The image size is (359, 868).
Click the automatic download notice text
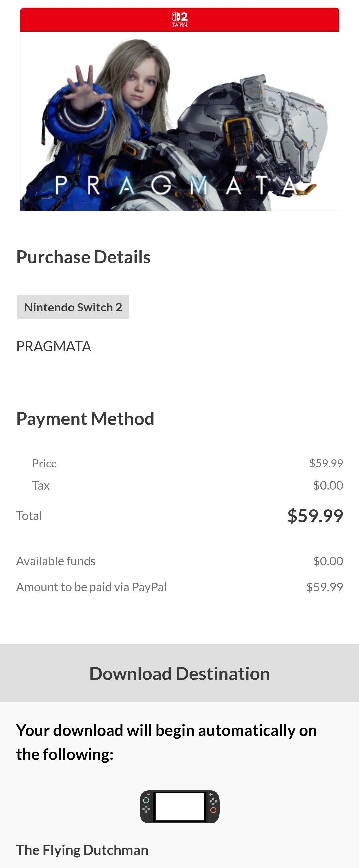pyautogui.click(x=166, y=742)
